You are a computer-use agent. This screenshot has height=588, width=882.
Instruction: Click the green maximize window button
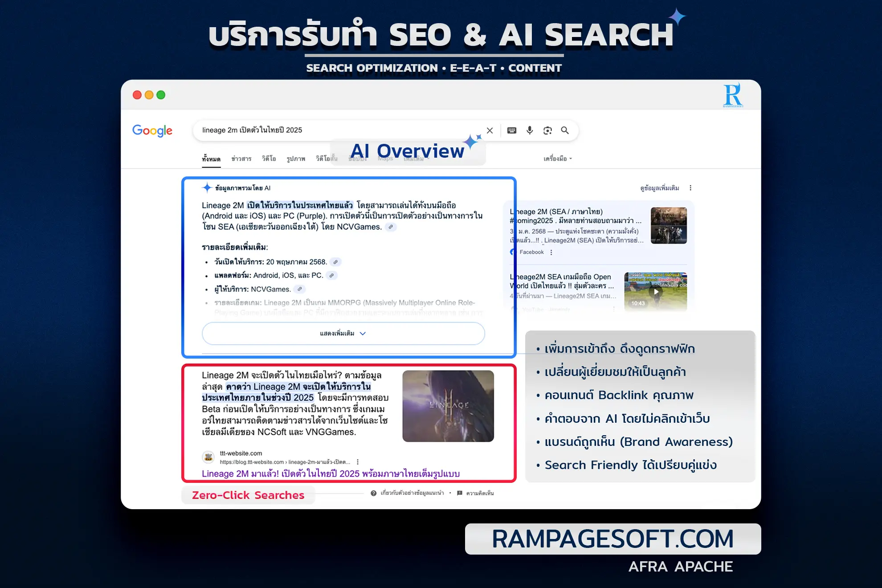(x=161, y=95)
